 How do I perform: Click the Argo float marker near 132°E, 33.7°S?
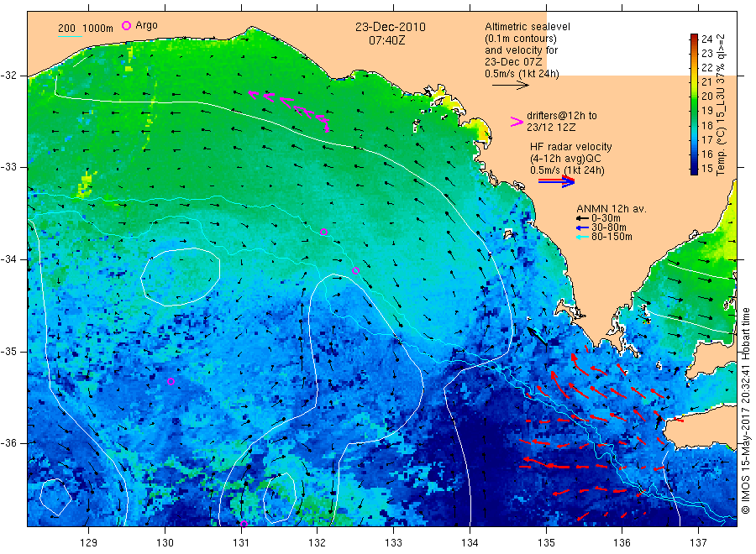click(324, 232)
